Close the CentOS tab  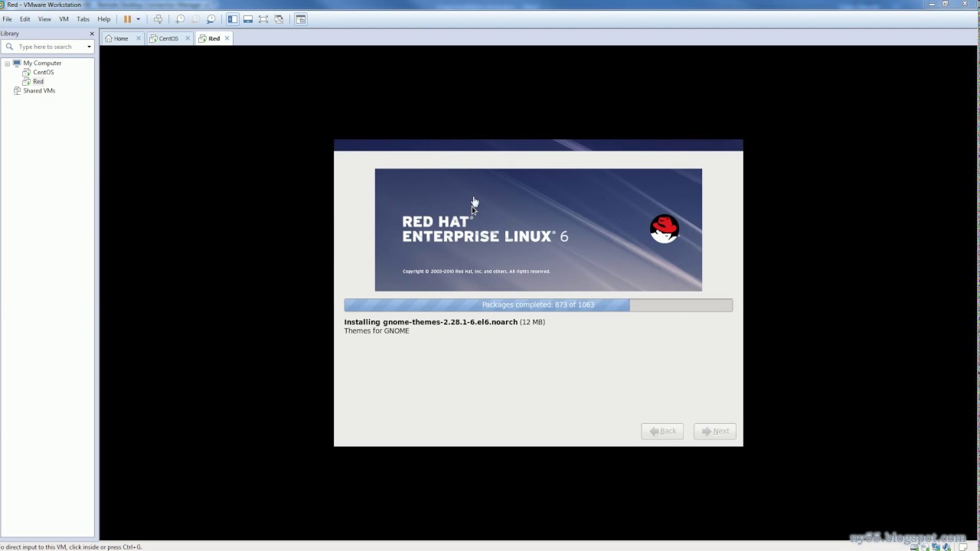[x=187, y=38]
